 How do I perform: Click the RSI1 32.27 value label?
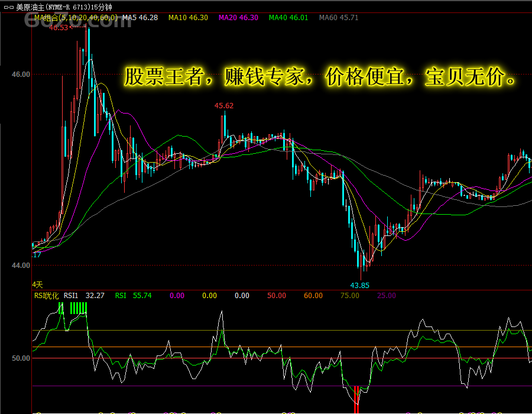[x=84, y=295]
